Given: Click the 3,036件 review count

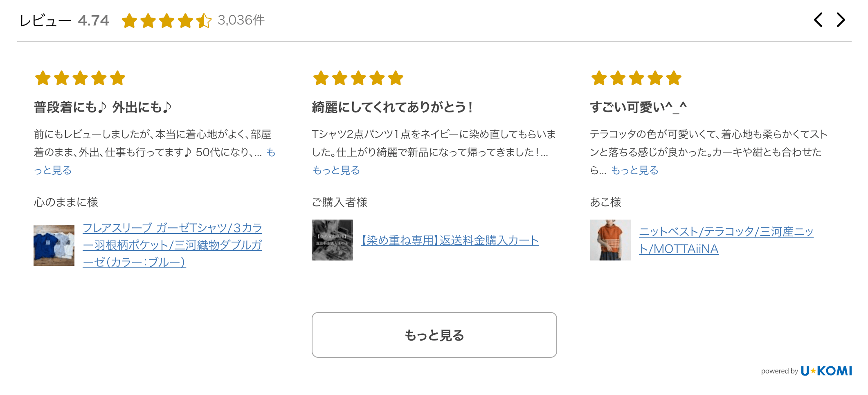Looking at the screenshot, I should pos(241,20).
